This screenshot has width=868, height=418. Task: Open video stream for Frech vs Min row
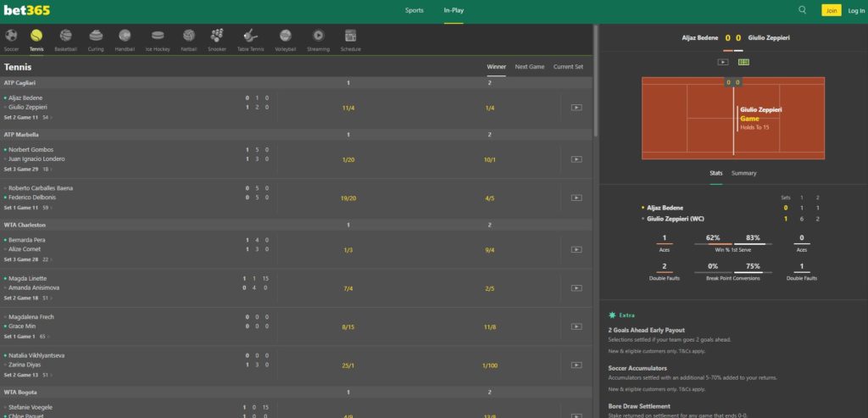coord(576,326)
